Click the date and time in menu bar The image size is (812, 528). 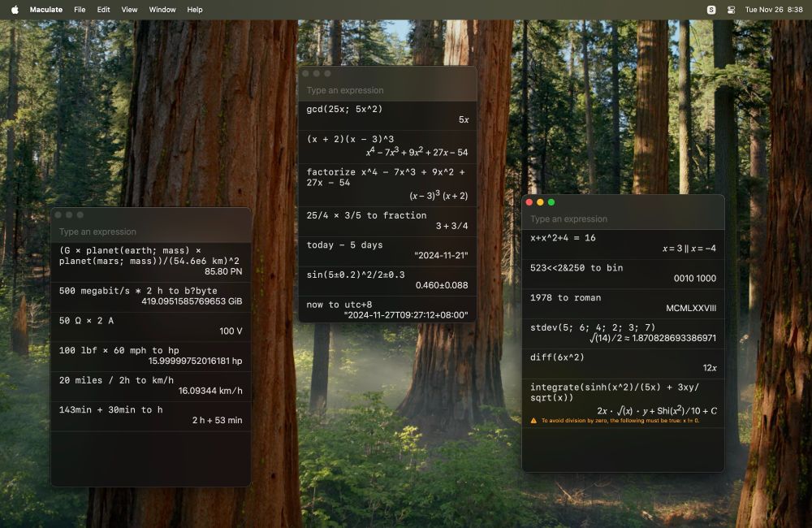[x=774, y=9]
